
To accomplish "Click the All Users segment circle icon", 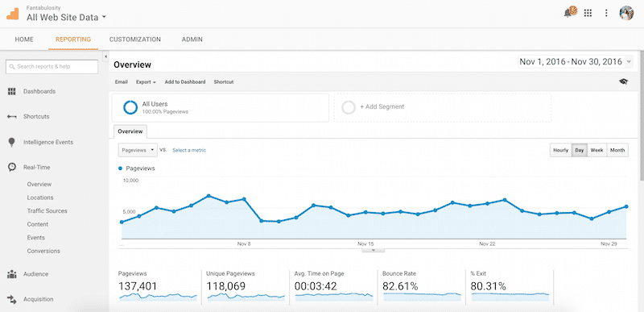I will [x=130, y=107].
